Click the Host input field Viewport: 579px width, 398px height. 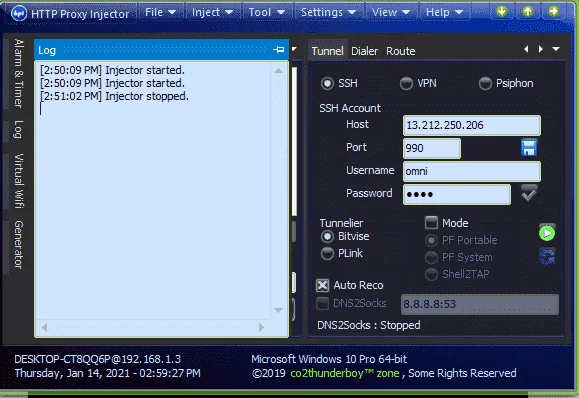coord(472,125)
